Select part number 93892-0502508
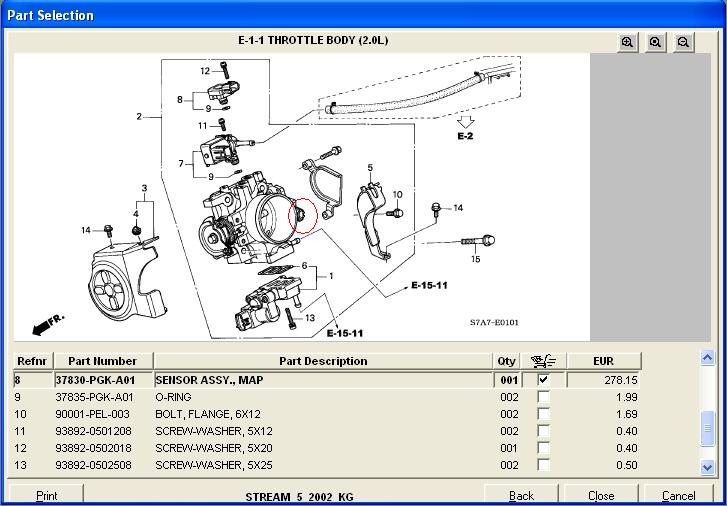The height and width of the screenshot is (506, 727). 93,465
